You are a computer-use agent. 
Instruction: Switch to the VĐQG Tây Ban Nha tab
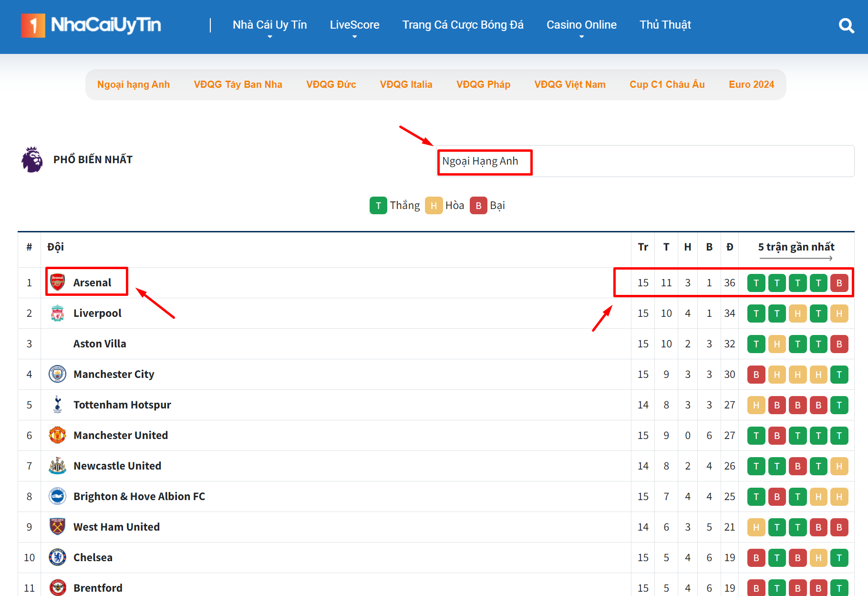pyautogui.click(x=238, y=84)
